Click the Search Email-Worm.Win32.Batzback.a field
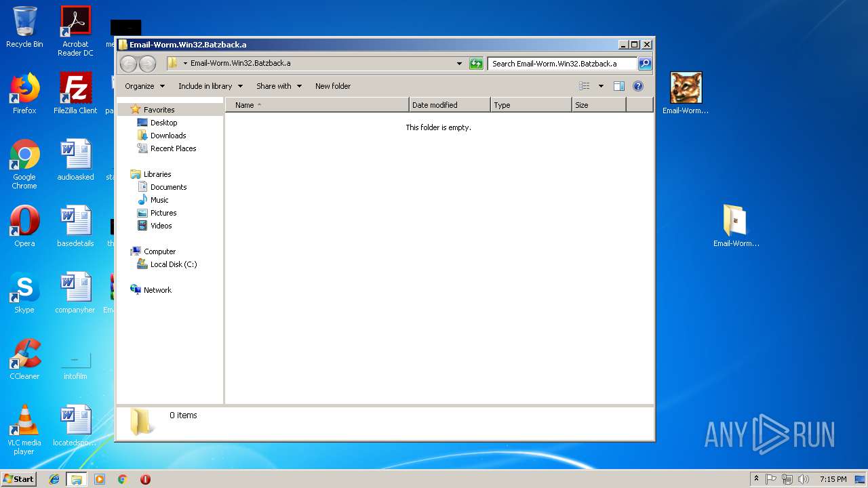The height and width of the screenshot is (488, 868). (x=562, y=64)
